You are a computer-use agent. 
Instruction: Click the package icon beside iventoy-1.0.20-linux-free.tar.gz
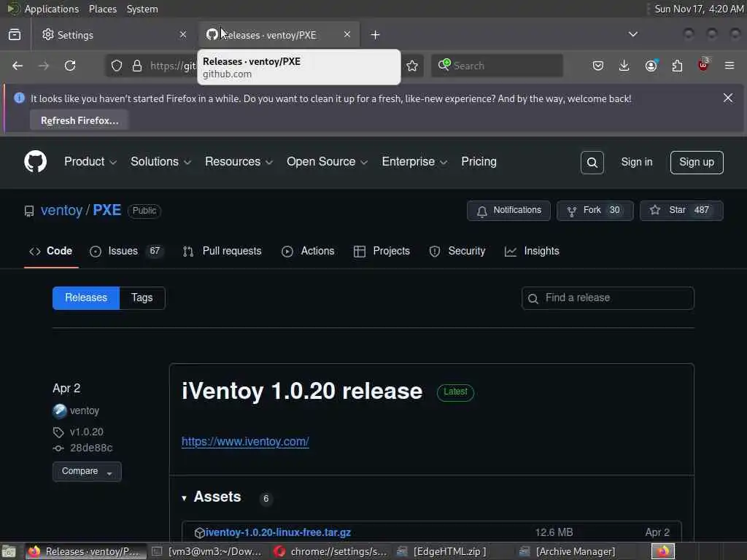pyautogui.click(x=200, y=532)
